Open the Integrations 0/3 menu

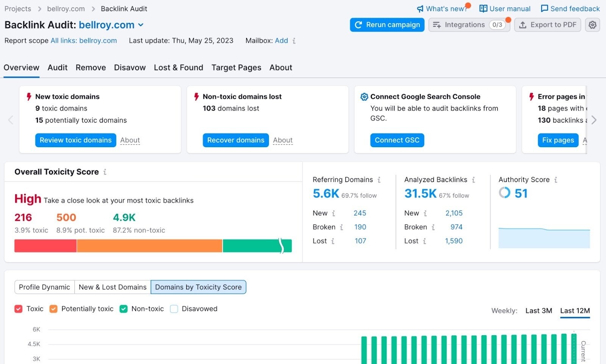(x=469, y=25)
